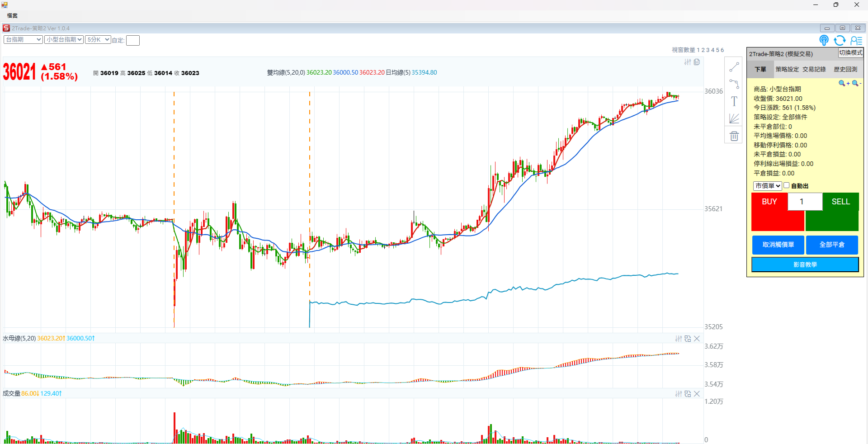Select the polyline drawing tool

(734, 84)
